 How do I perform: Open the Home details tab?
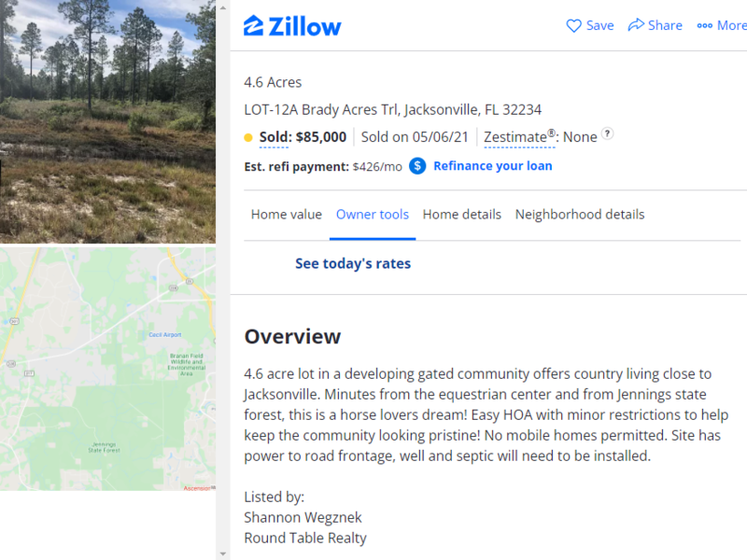[461, 214]
